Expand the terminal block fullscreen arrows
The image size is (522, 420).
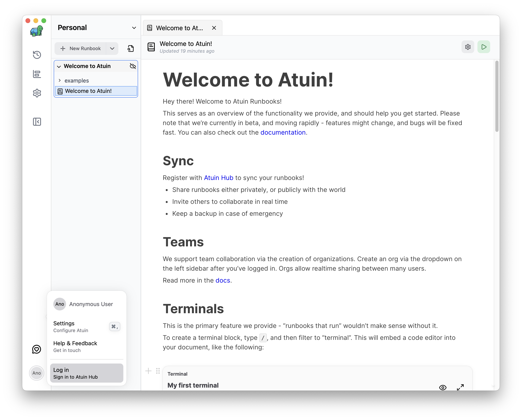[x=460, y=387]
